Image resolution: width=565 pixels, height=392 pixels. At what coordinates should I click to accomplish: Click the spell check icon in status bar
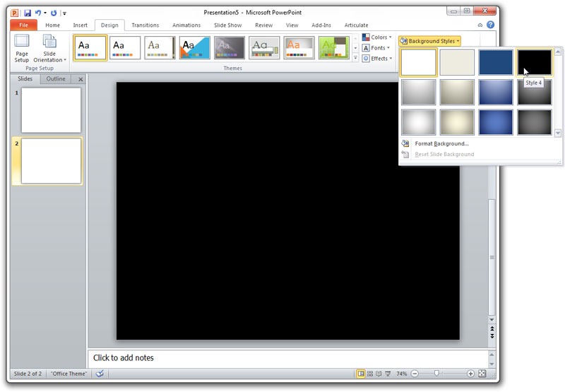(x=100, y=374)
